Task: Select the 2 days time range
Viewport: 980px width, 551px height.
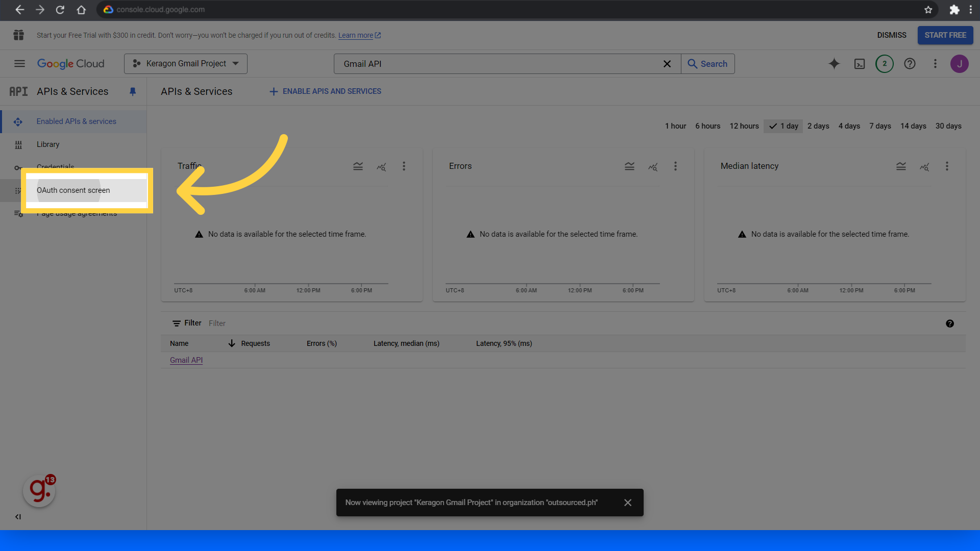Action: tap(818, 126)
